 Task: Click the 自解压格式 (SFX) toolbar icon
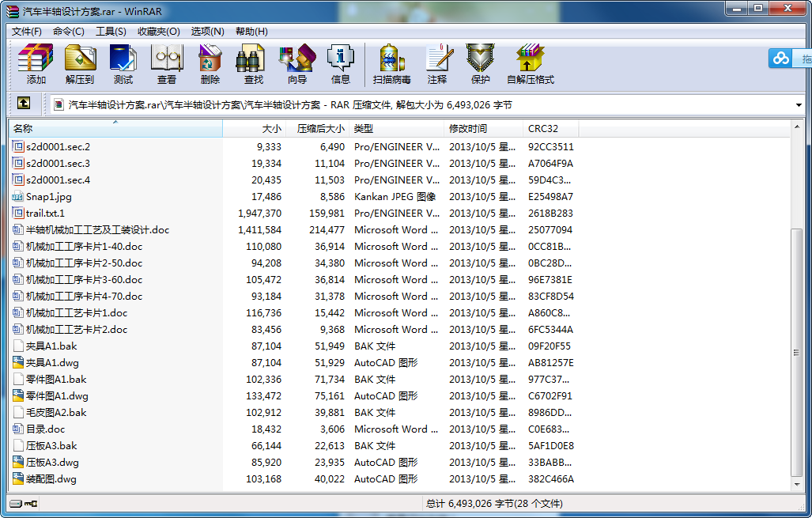click(x=531, y=64)
